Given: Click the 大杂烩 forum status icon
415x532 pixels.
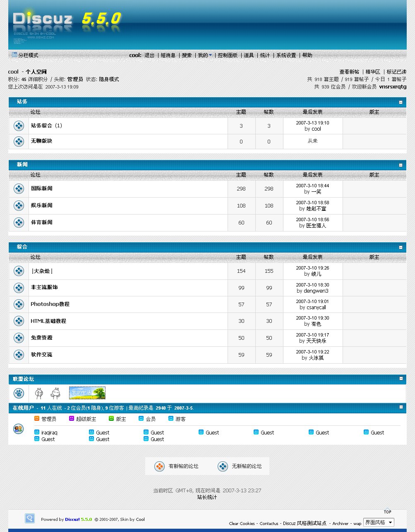Looking at the screenshot, I should coord(19,271).
